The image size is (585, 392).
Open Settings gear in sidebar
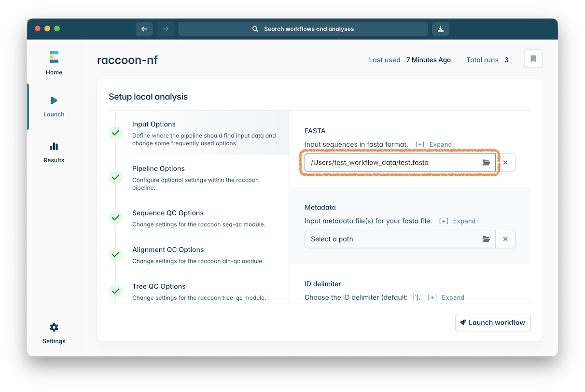[x=54, y=327]
